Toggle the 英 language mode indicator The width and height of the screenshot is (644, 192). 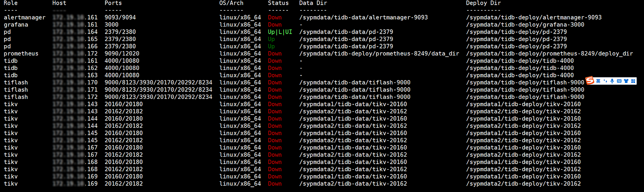coord(598,81)
